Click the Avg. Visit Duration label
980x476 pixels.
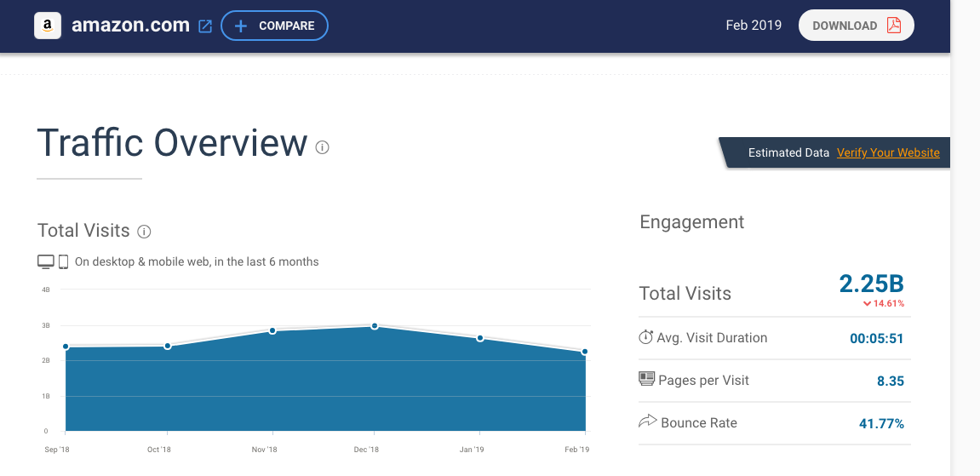[x=712, y=338]
